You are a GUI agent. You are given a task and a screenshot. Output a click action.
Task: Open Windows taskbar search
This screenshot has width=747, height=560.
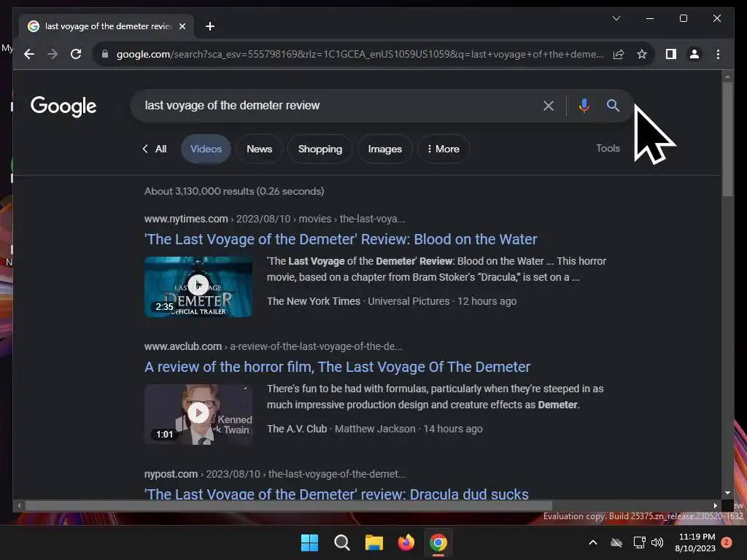pyautogui.click(x=341, y=542)
